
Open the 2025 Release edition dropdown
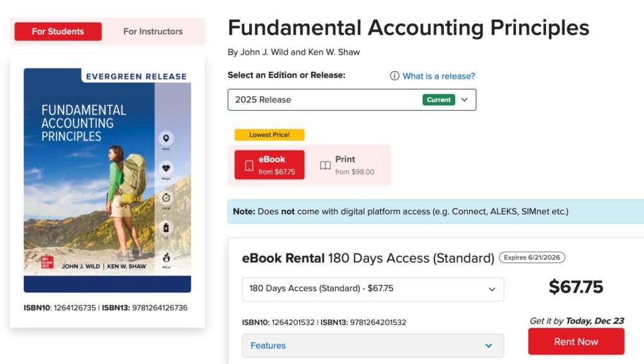click(x=352, y=100)
